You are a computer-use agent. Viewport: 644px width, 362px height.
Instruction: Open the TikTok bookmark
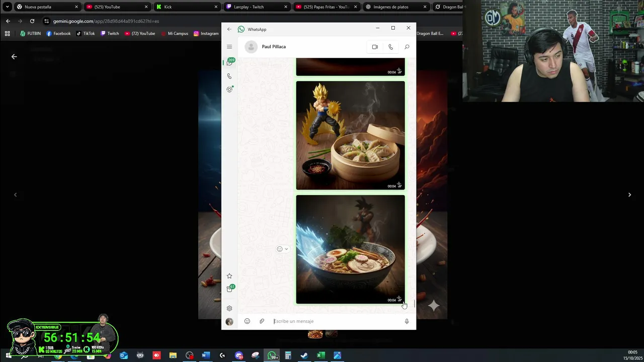coord(86,34)
